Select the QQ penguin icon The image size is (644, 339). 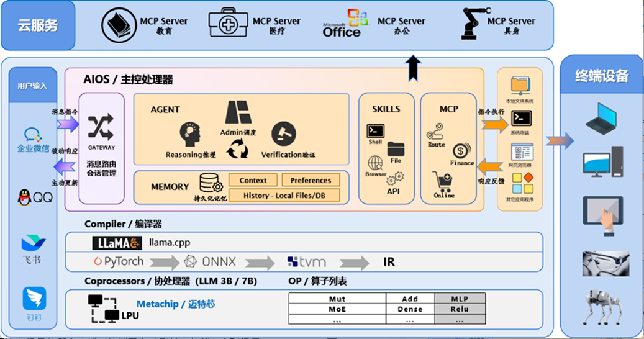coord(25,197)
